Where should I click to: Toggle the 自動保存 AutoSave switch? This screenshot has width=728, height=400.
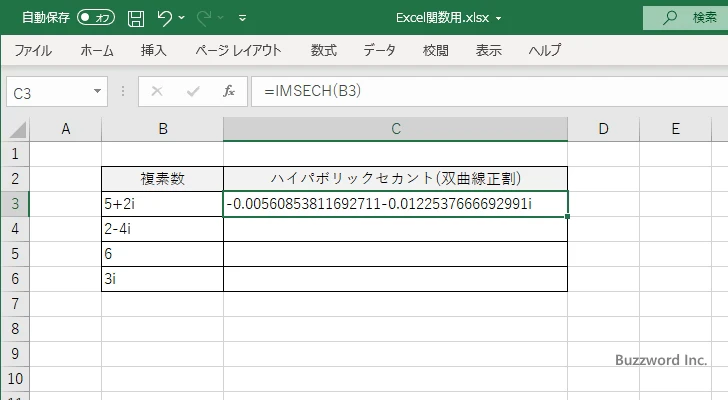coord(96,18)
